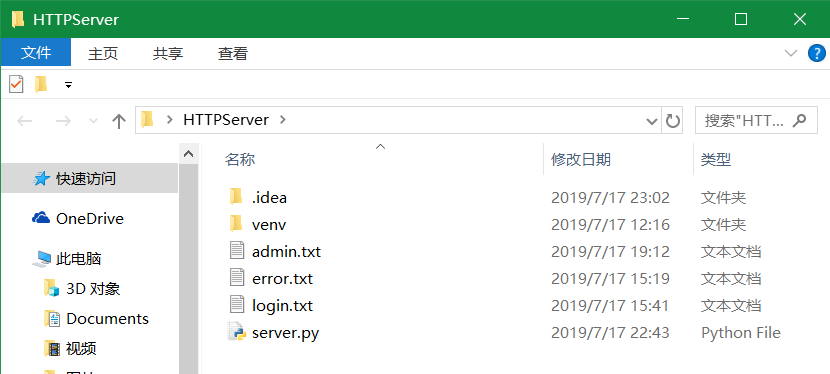Click the navigation pane scrollbar track
The height and width of the screenshot is (374, 830).
point(188,270)
